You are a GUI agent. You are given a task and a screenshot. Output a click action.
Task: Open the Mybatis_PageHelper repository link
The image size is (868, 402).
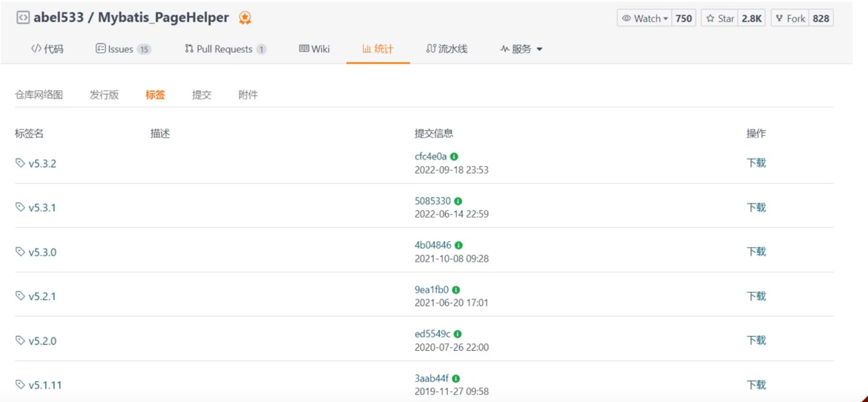tap(163, 18)
